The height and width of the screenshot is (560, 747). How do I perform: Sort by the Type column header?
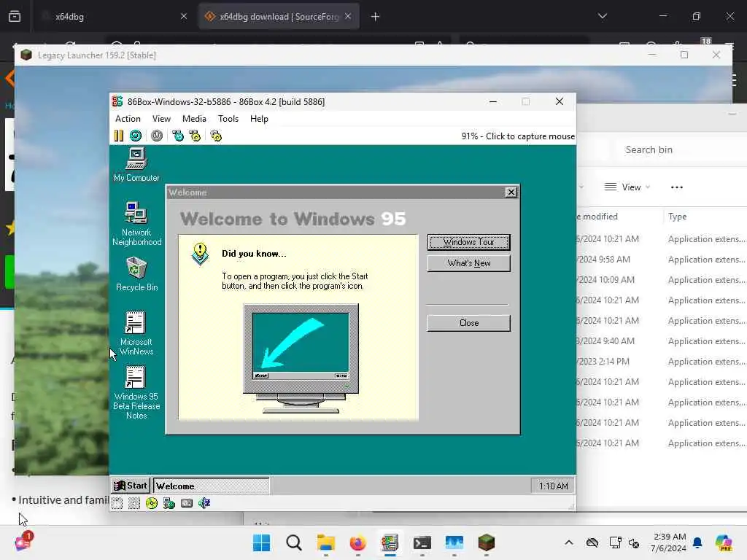pos(678,217)
